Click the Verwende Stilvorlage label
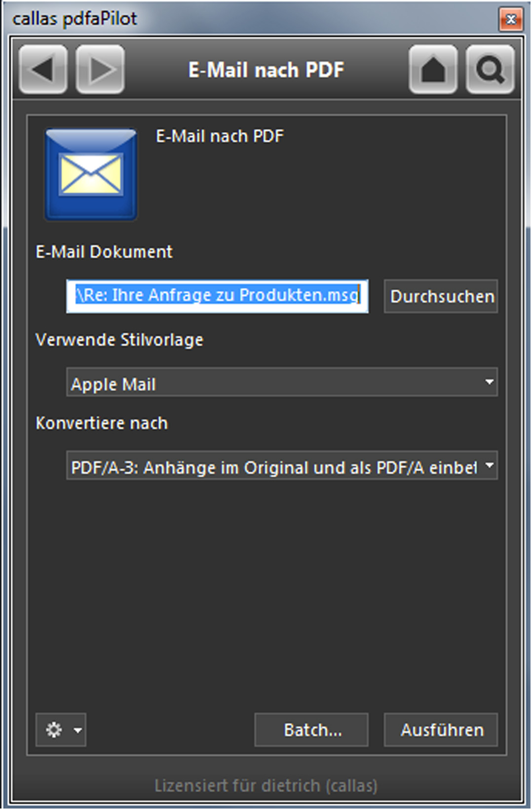The height and width of the screenshot is (810, 532). point(119,340)
